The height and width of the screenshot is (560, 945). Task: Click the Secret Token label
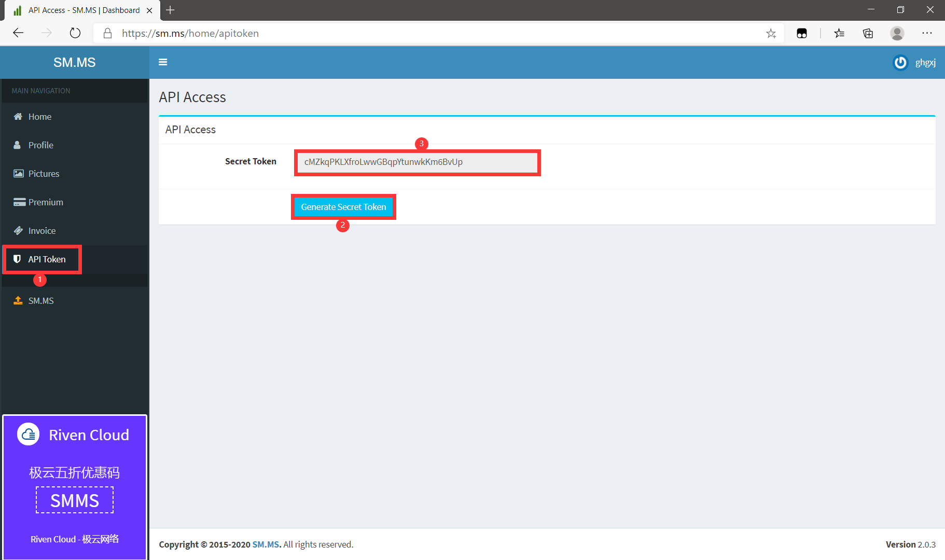(251, 161)
